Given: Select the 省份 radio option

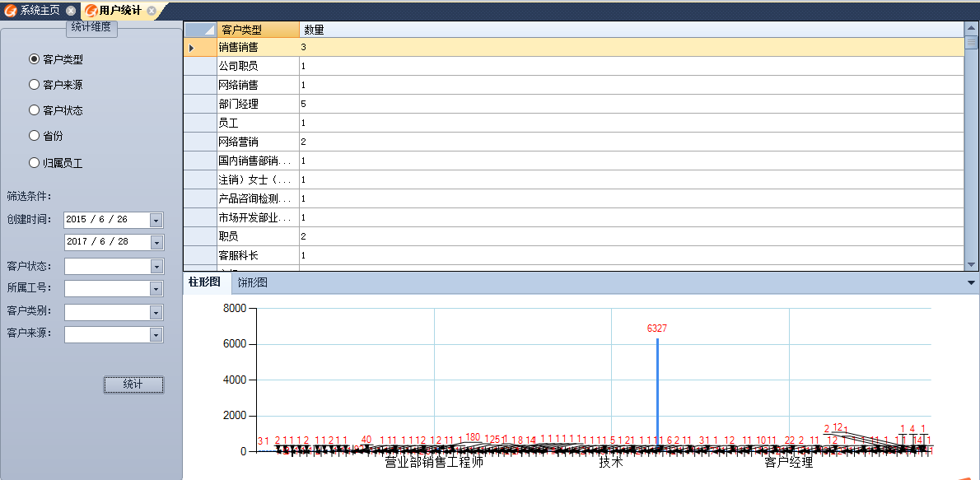Looking at the screenshot, I should click(35, 135).
